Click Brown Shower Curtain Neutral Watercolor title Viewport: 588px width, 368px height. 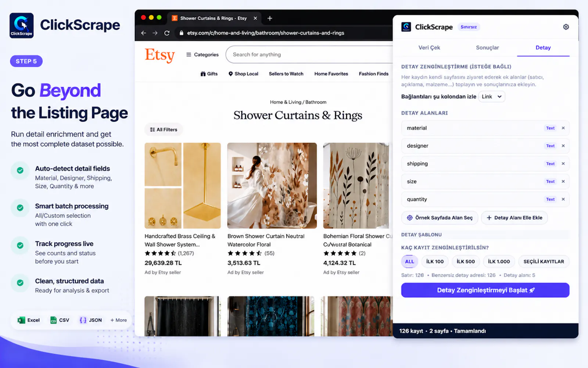coord(266,240)
